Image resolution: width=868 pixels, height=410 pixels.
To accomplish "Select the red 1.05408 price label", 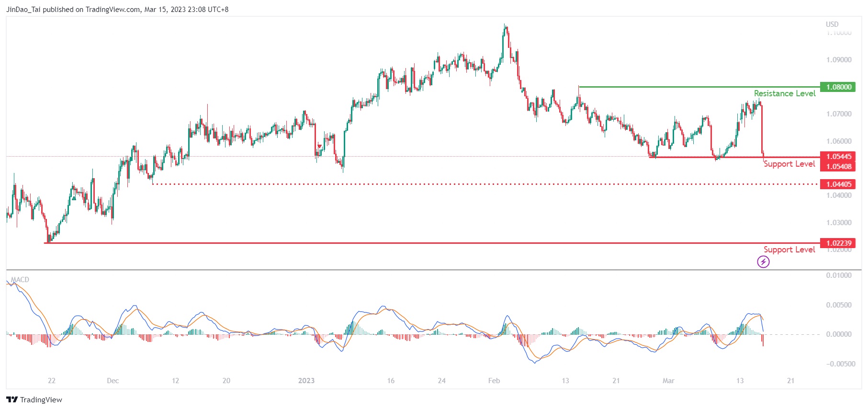I will click(838, 166).
